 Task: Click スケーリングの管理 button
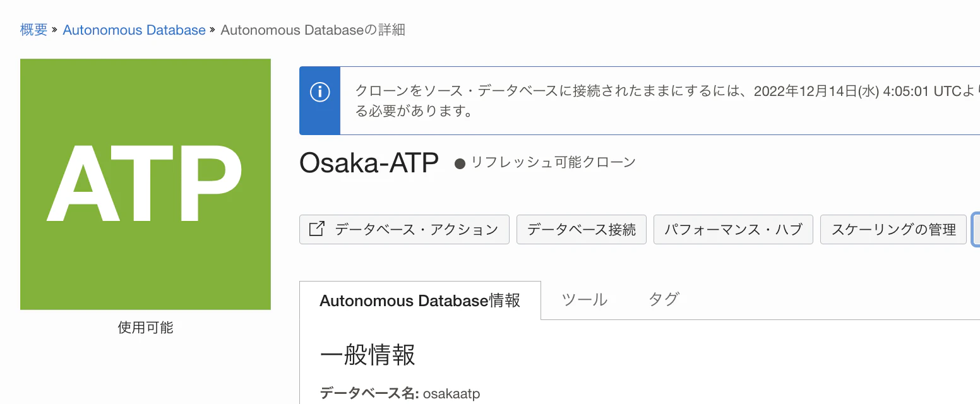point(893,229)
